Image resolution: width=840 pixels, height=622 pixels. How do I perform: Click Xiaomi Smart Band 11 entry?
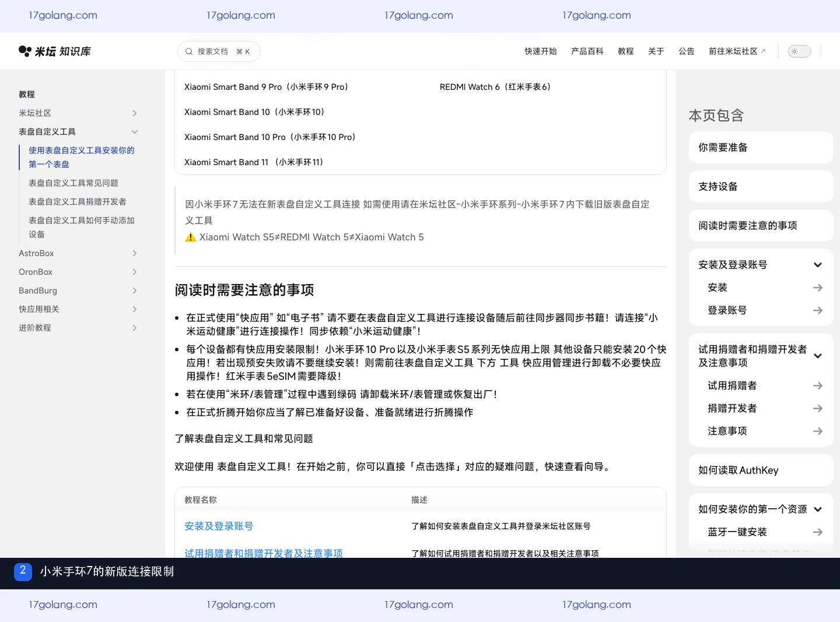pyautogui.click(x=254, y=162)
